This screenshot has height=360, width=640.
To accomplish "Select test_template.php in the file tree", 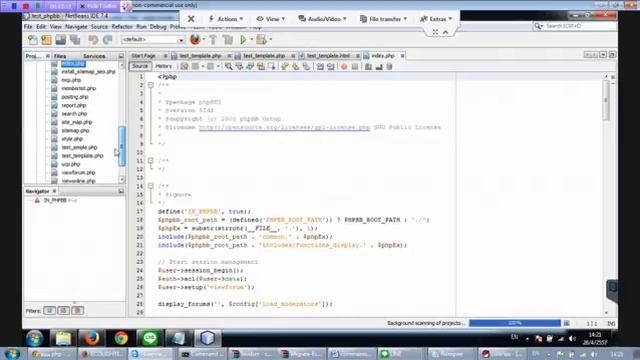I will coord(82,156).
